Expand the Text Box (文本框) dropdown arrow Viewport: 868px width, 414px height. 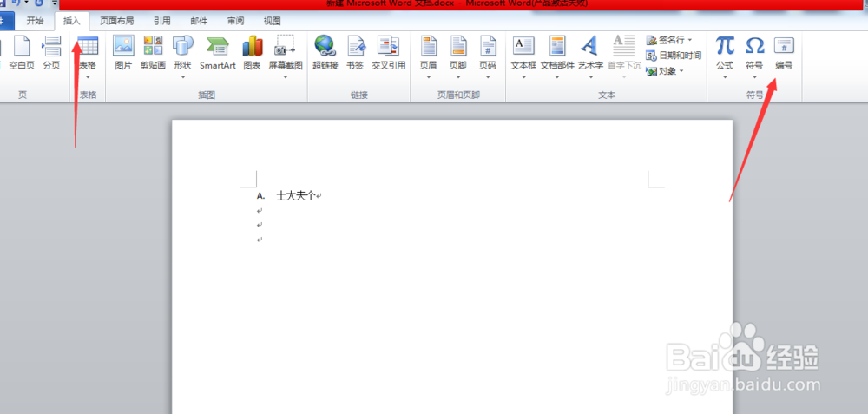pos(523,77)
